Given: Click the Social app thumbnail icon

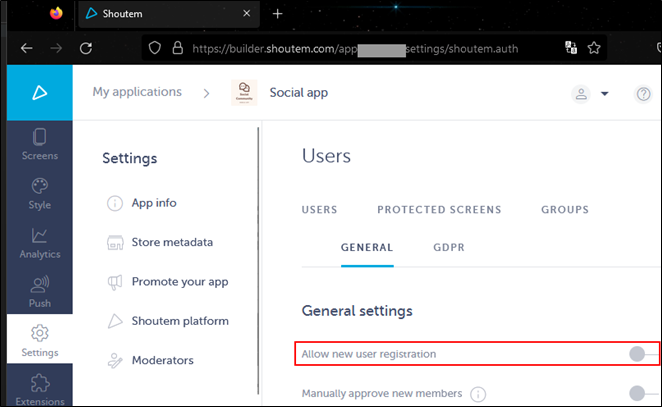Looking at the screenshot, I should [x=244, y=92].
